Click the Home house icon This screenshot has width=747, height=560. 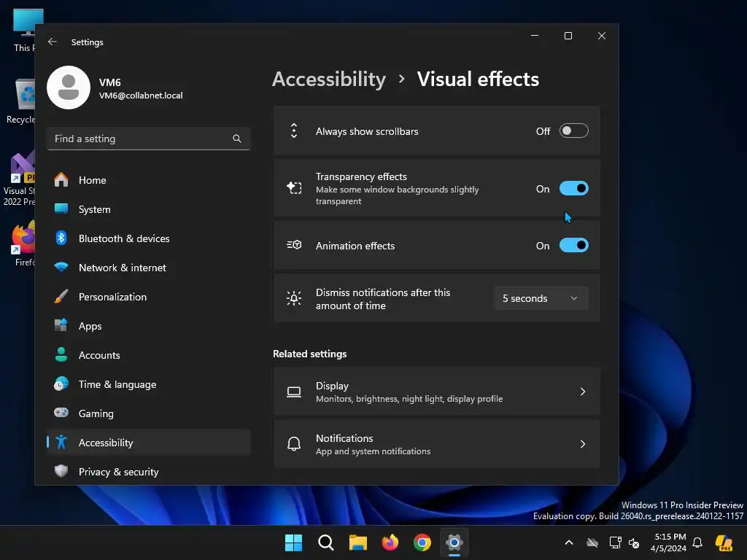click(61, 180)
